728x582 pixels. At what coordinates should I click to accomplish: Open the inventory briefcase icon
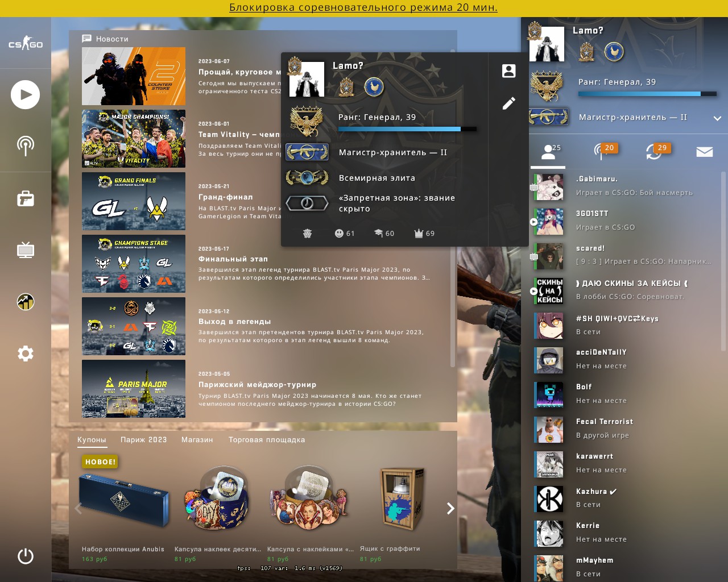tap(25, 198)
